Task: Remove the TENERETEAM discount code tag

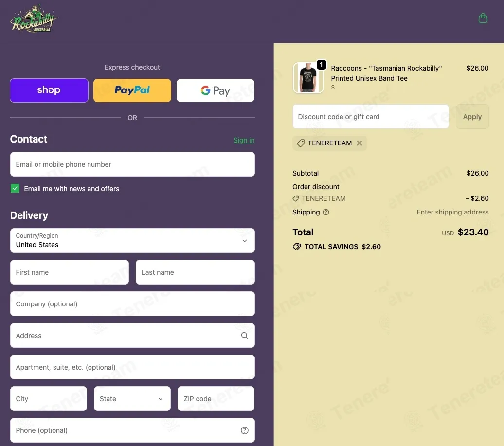Action: (x=360, y=143)
